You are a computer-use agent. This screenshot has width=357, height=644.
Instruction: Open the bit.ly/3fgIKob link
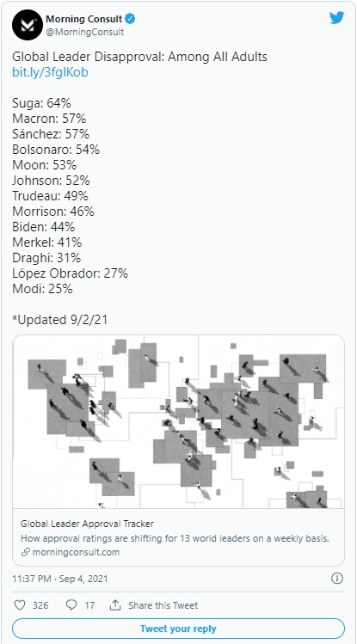click(x=50, y=72)
